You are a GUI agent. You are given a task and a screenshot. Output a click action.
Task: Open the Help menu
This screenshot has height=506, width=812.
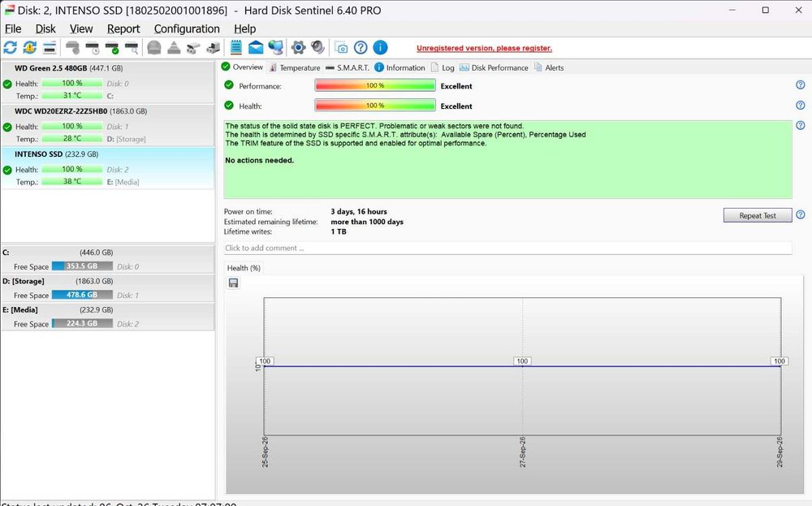tap(245, 29)
